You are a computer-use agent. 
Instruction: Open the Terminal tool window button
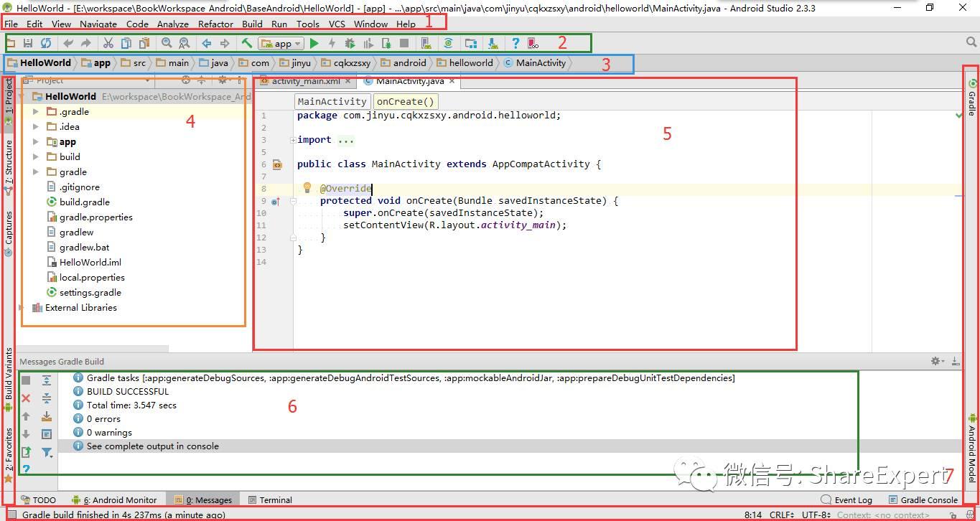click(270, 500)
